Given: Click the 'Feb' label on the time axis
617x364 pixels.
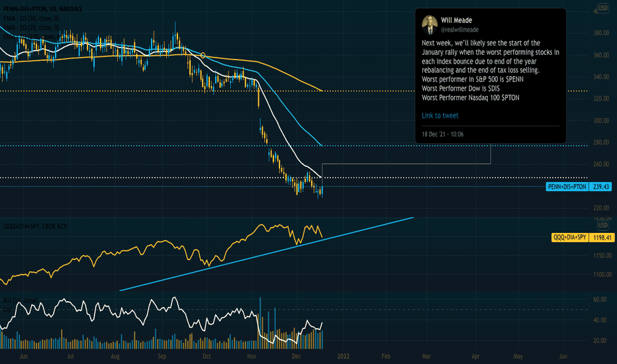Looking at the screenshot, I should pos(386,356).
